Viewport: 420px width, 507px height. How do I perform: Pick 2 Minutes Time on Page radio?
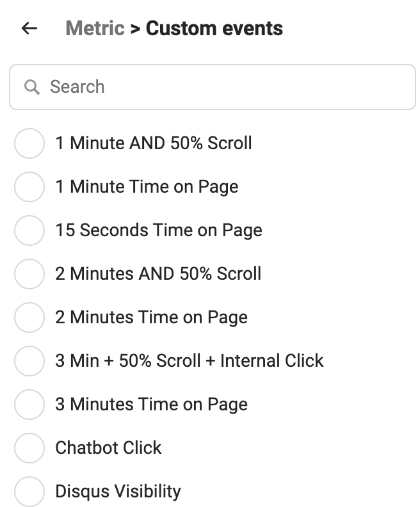29,318
